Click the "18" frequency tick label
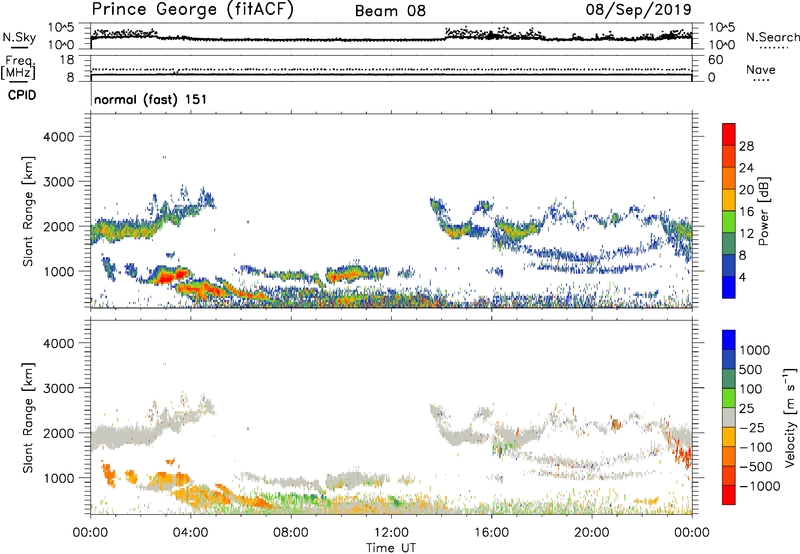The height and width of the screenshot is (554, 800). tap(67, 60)
